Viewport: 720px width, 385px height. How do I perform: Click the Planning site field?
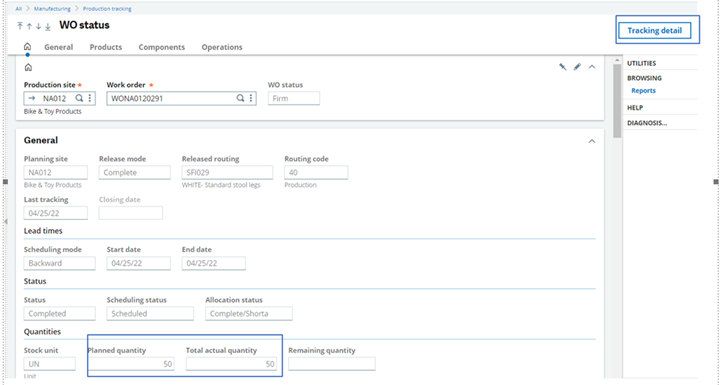tap(56, 172)
